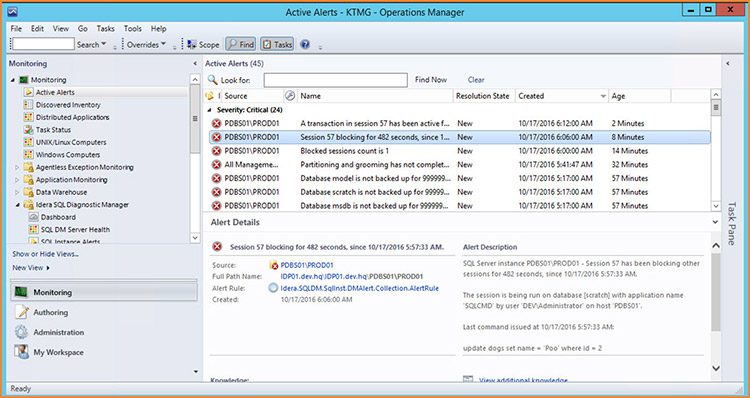Sort by the Resolution State column header
The width and height of the screenshot is (750, 398).
coord(484,96)
